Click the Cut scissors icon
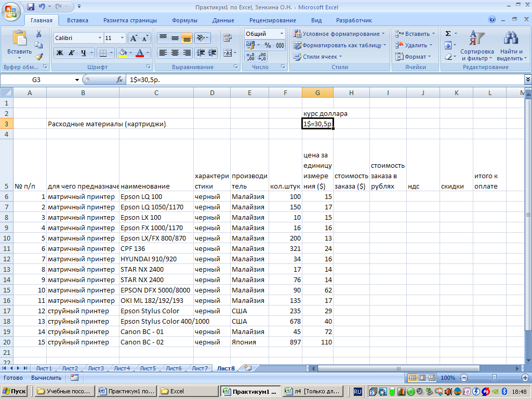 pyautogui.click(x=39, y=34)
